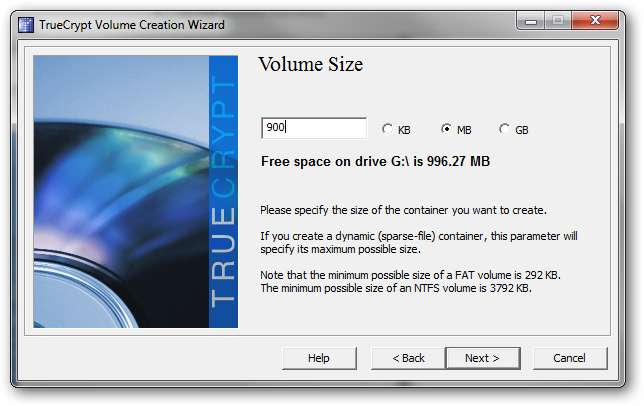Click the "Volume Size" heading
This screenshot has width=644, height=406.
click(310, 64)
